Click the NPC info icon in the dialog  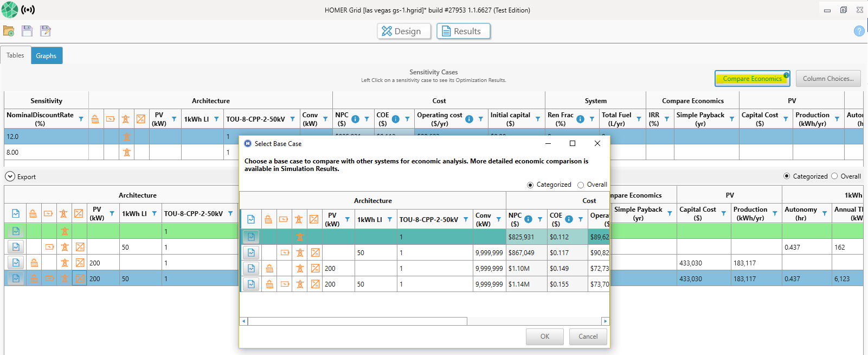coord(528,219)
